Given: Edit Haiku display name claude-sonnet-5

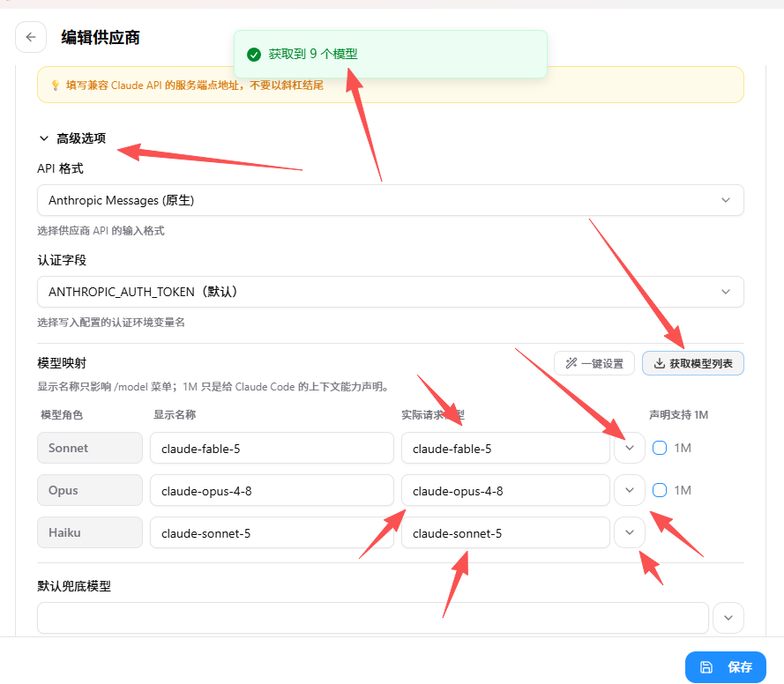Looking at the screenshot, I should [x=272, y=532].
